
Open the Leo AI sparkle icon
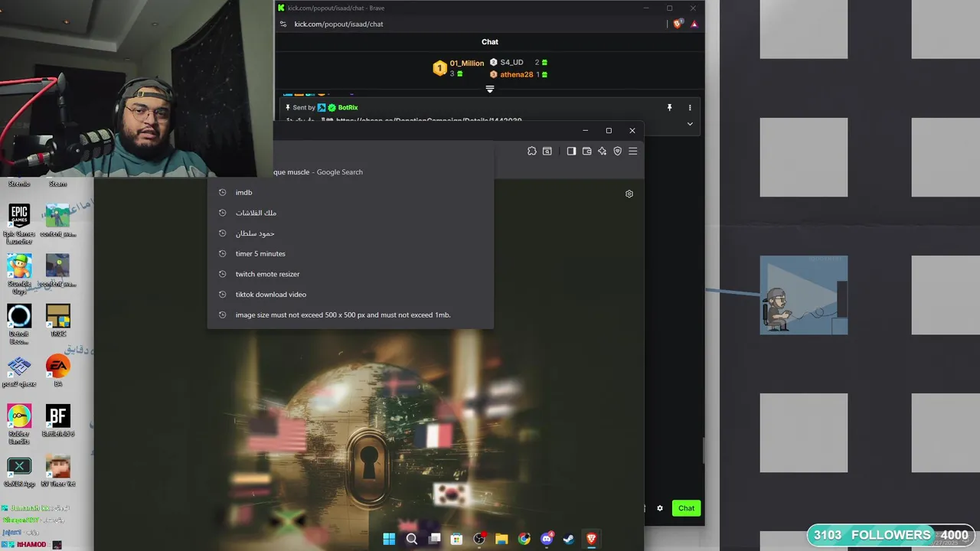coord(602,152)
